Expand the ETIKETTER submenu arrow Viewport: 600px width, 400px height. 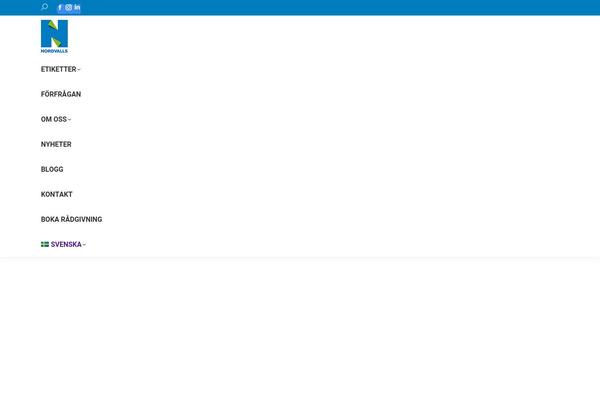[79, 70]
